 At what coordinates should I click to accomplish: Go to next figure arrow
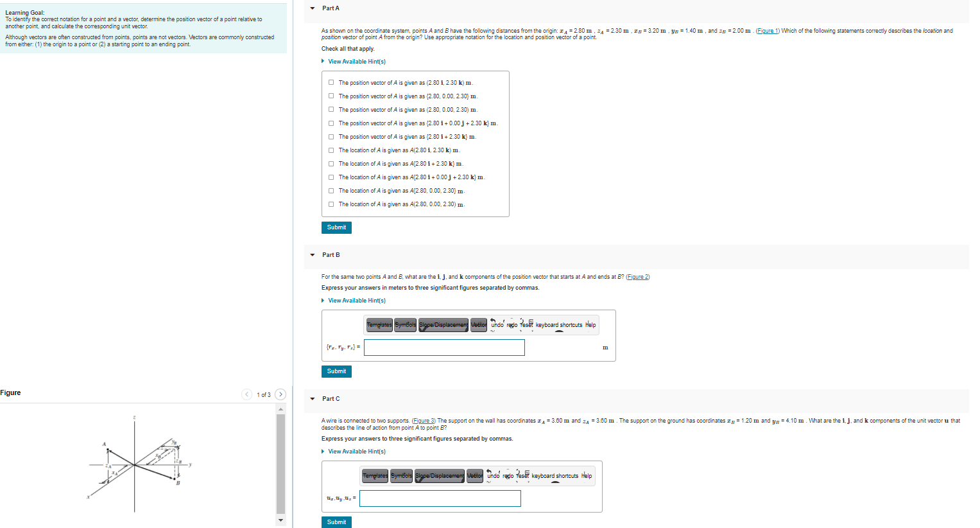pyautogui.click(x=280, y=394)
